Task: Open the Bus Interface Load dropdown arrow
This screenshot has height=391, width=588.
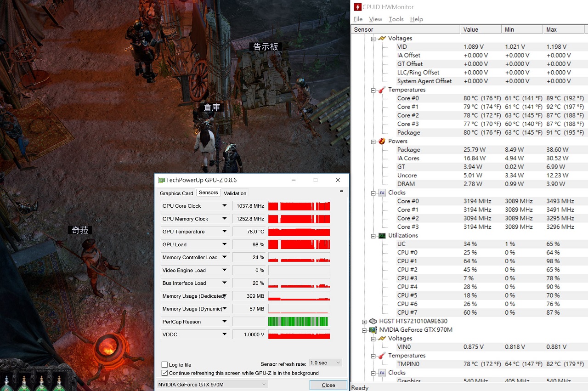Action: [225, 283]
